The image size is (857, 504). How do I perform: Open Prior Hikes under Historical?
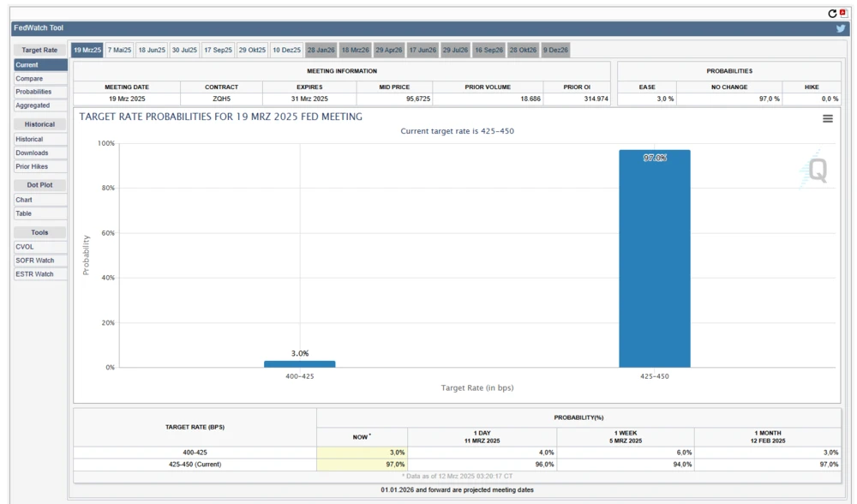click(x=39, y=165)
